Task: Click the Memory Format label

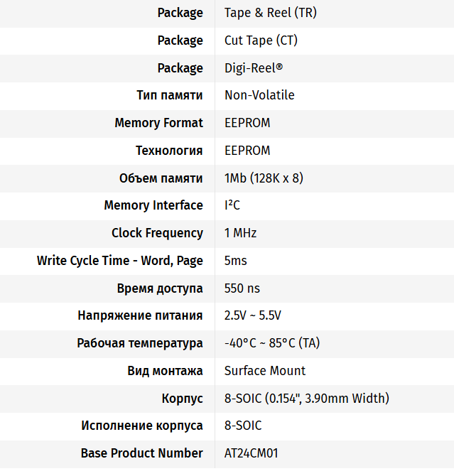Action: (158, 123)
